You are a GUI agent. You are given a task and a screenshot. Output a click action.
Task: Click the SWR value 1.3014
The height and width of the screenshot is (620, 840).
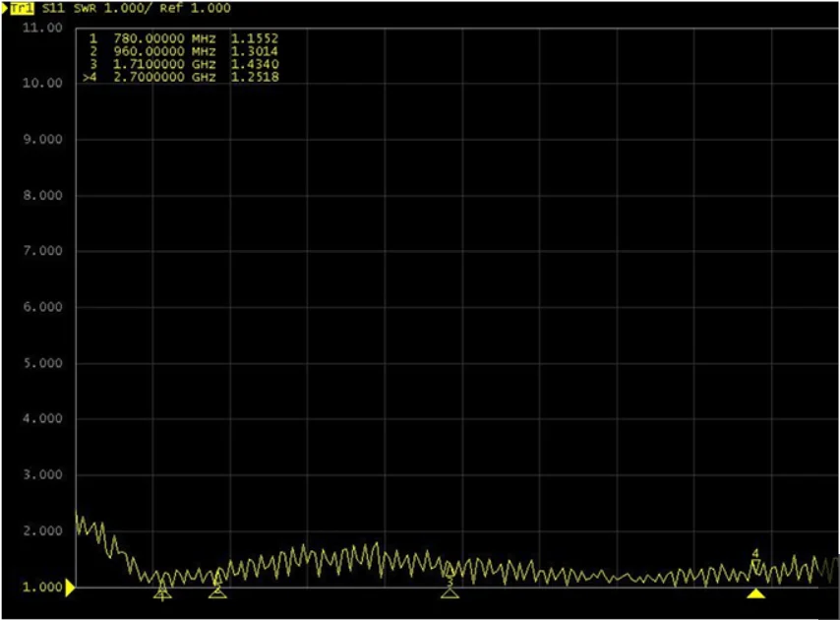tap(255, 51)
